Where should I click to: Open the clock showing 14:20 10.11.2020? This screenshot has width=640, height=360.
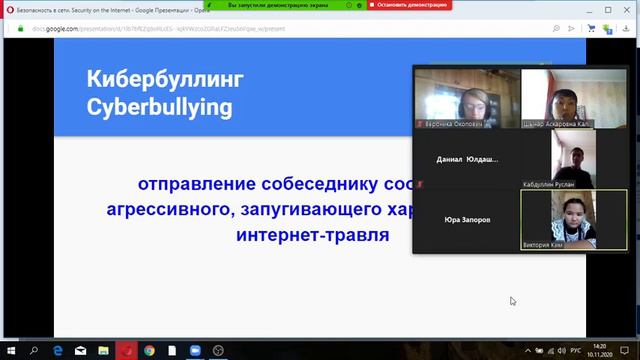pyautogui.click(x=600, y=351)
